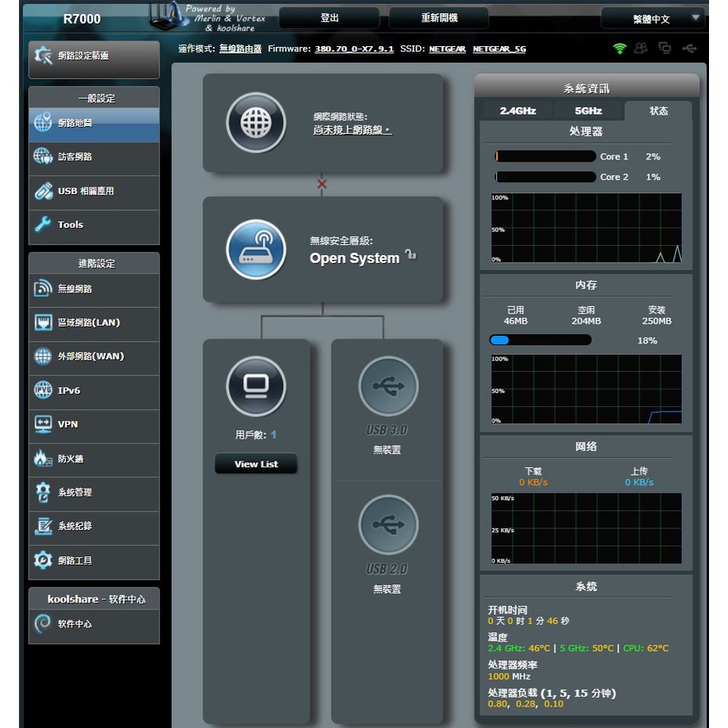Click the USB 3.0 port icon

point(388,386)
